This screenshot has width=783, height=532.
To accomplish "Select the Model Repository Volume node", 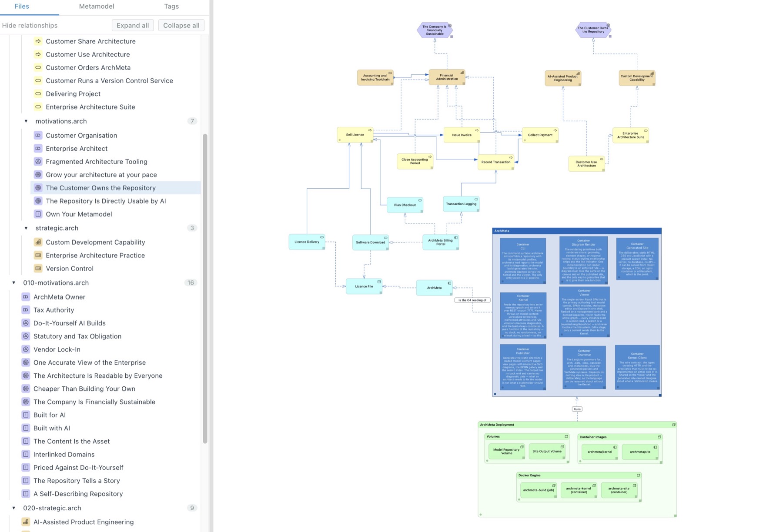I will 506,451.
